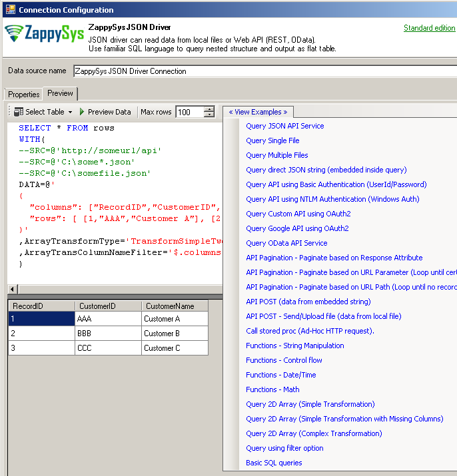Open the Select Table dropdown arrow
This screenshot has height=476, width=457.
pos(71,112)
